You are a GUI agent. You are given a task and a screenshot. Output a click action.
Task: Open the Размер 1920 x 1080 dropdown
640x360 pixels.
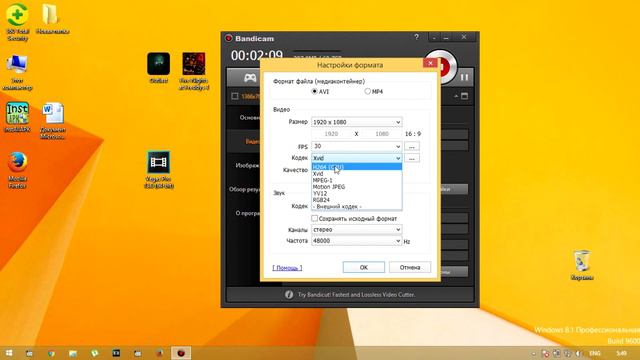click(356, 122)
